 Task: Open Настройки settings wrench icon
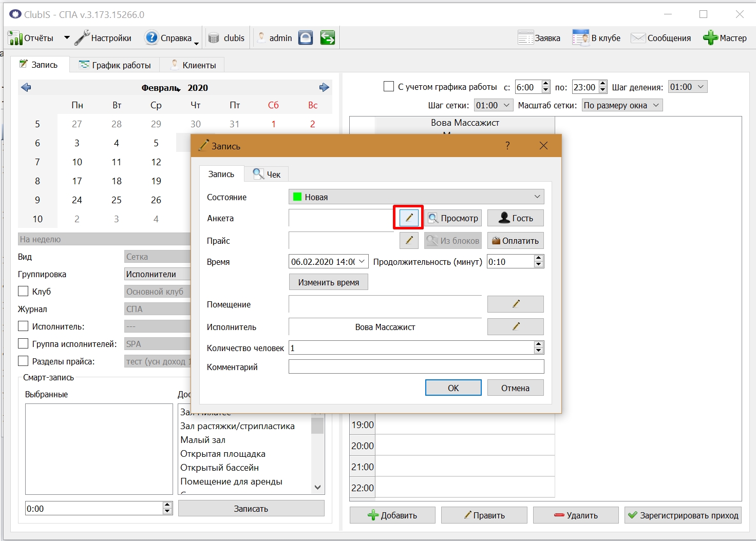(x=82, y=37)
